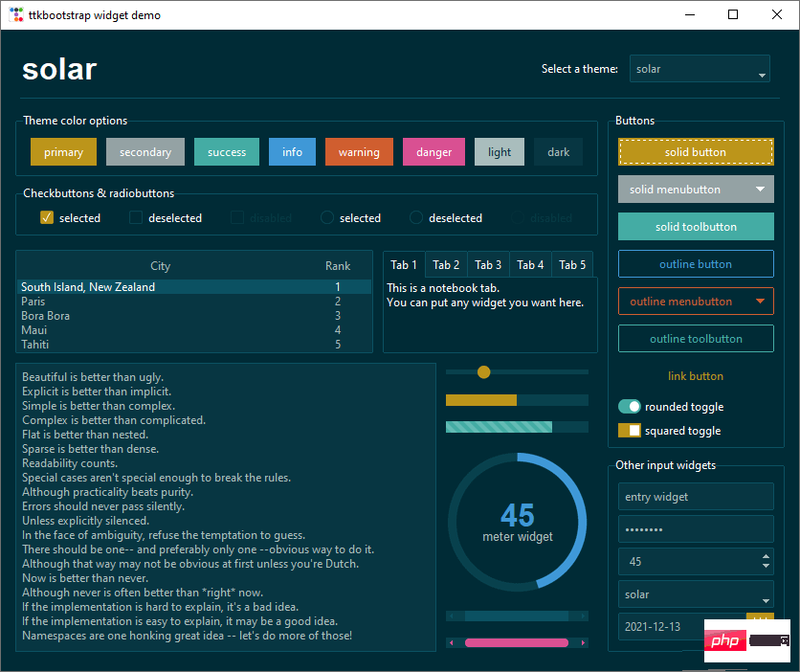
Task: Click the yellow scale slider handle
Action: pos(483,372)
